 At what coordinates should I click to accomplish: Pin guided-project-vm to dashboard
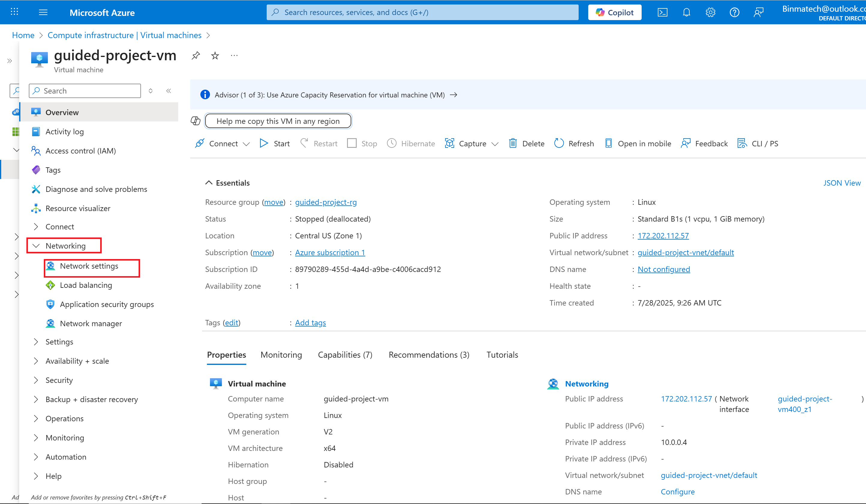click(196, 55)
